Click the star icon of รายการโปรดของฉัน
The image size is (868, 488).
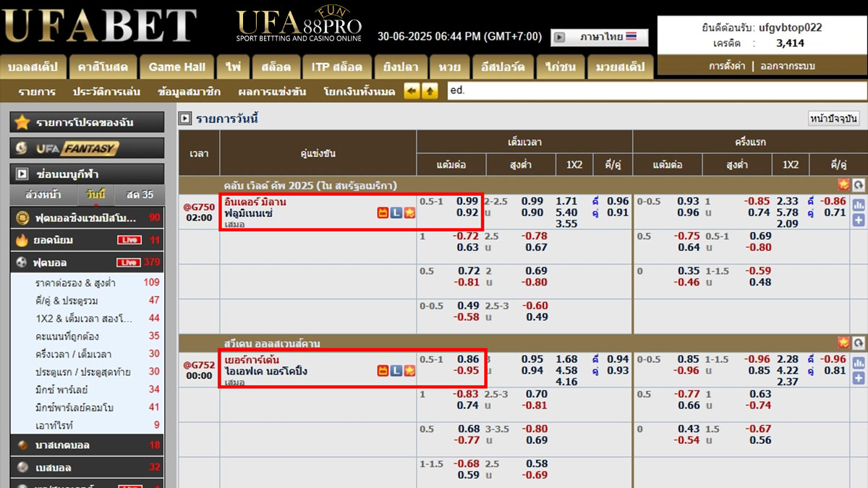pos(22,122)
